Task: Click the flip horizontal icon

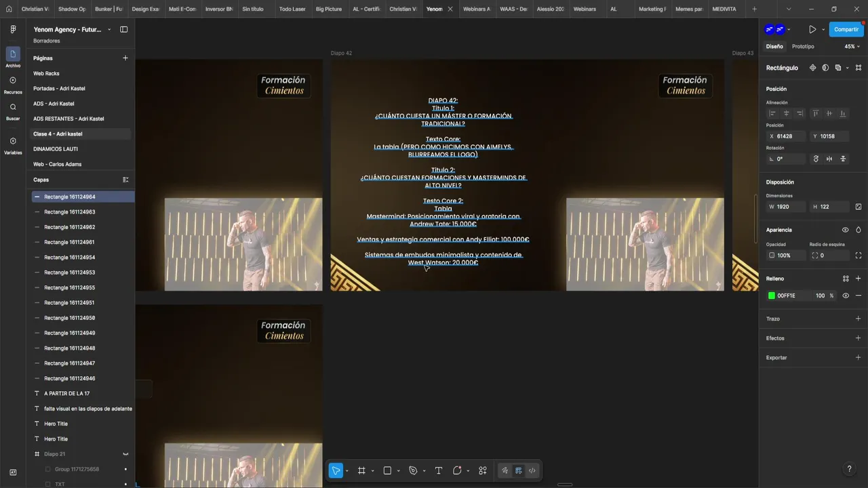Action: click(829, 159)
